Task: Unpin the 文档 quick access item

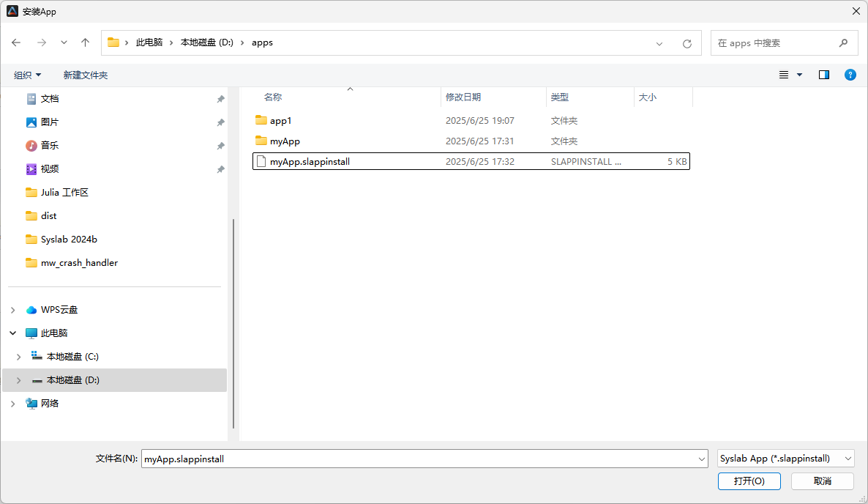Action: pyautogui.click(x=220, y=99)
